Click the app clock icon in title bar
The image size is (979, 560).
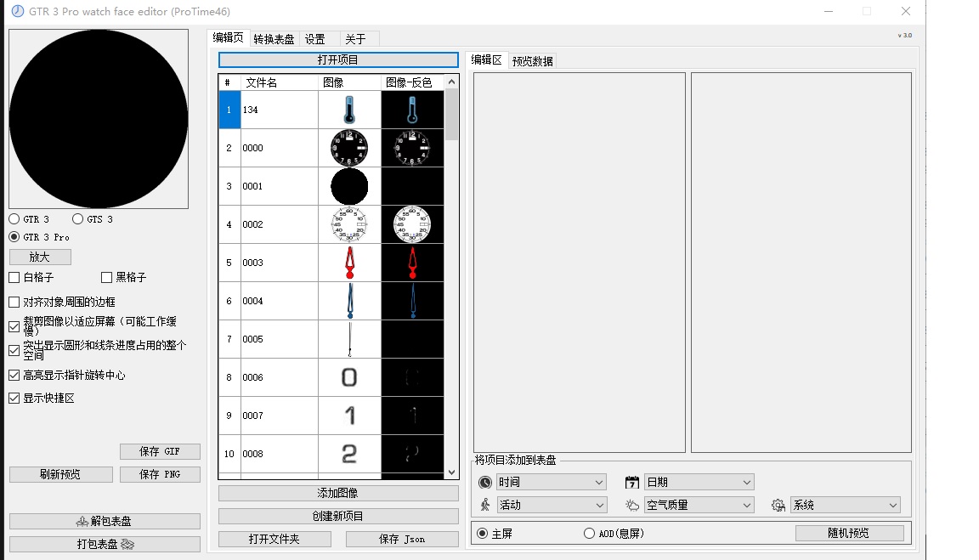click(x=18, y=11)
